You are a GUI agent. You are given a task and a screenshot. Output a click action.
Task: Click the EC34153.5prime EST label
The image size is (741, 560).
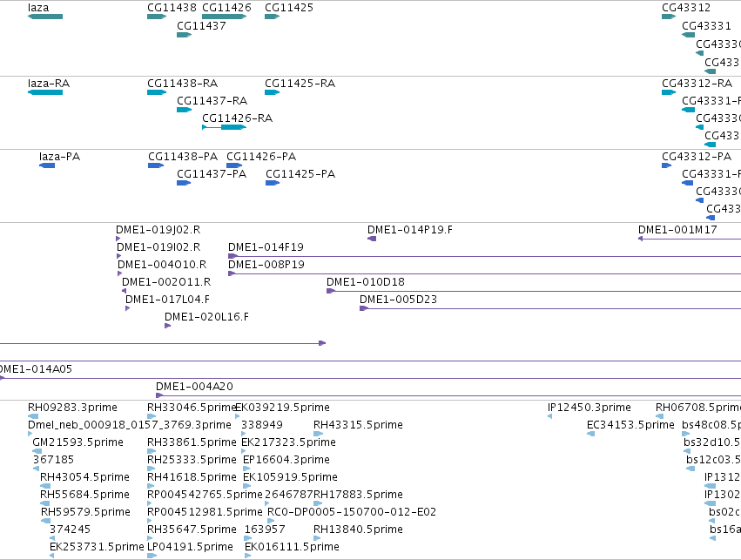(x=631, y=425)
